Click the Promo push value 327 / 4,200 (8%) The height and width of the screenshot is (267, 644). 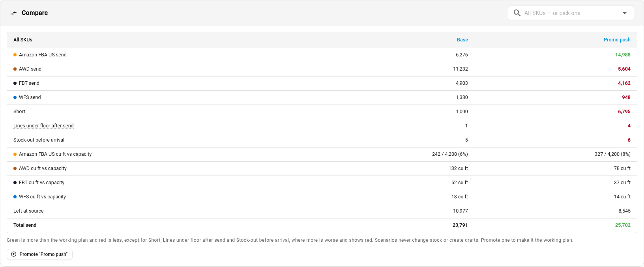pos(612,154)
